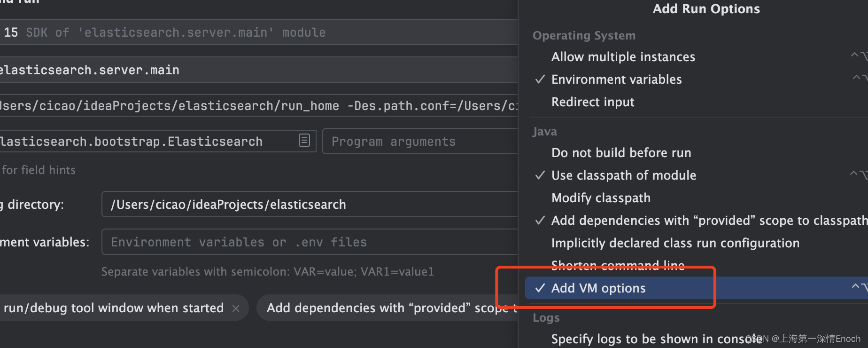The width and height of the screenshot is (868, 348).
Task: Toggle Use classpath of module option
Action: coord(623,175)
